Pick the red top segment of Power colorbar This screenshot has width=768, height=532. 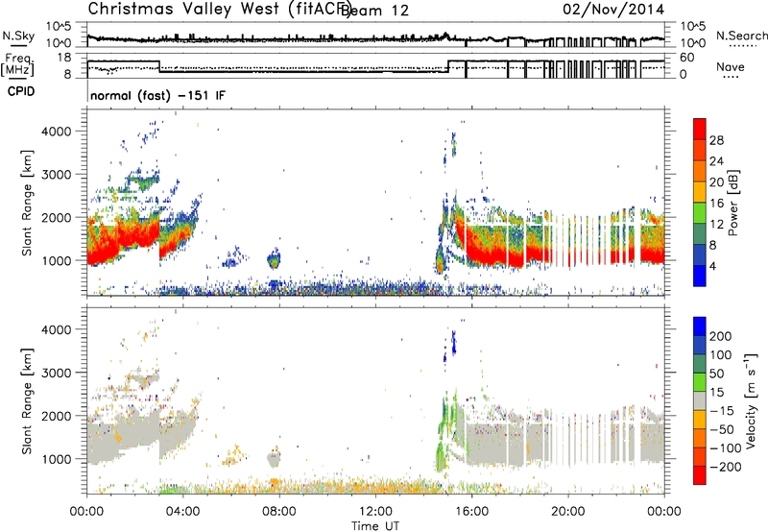pyautogui.click(x=700, y=130)
